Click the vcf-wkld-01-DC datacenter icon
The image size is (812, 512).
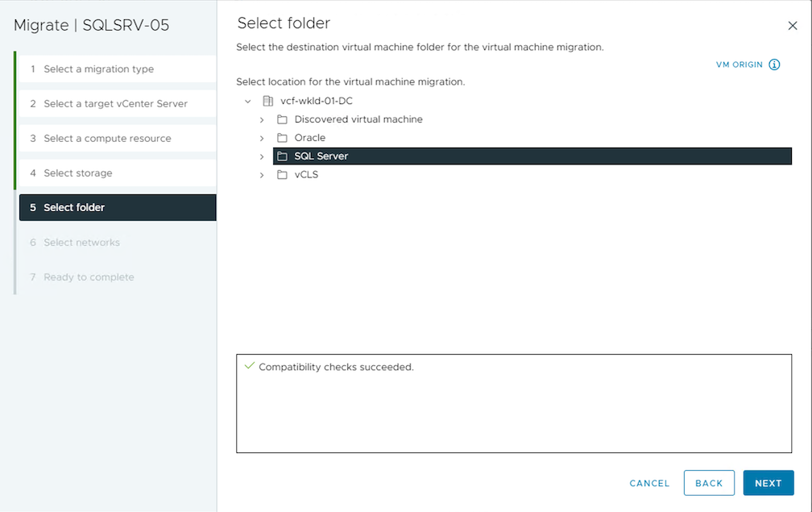click(x=268, y=101)
